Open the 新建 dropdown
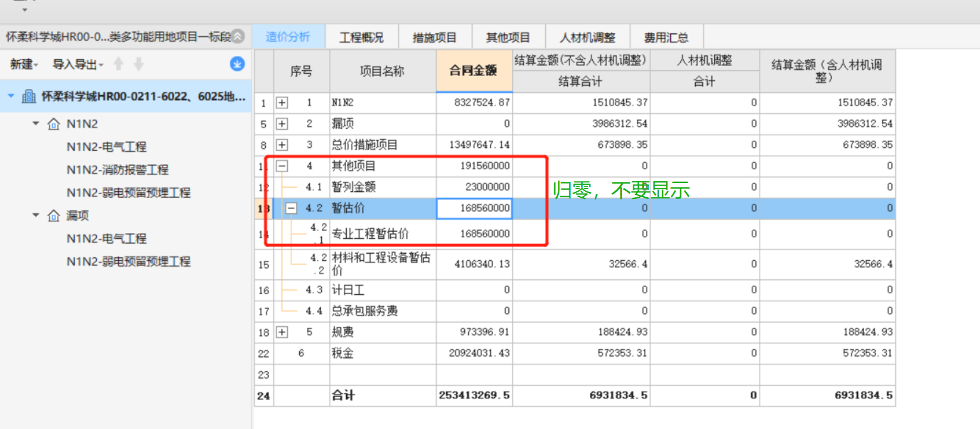 pyautogui.click(x=24, y=64)
